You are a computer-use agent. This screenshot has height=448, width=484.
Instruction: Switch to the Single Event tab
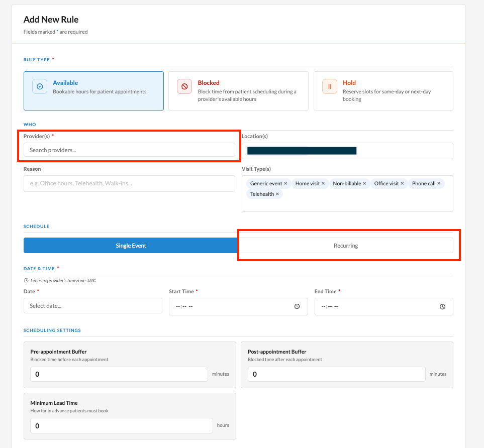131,246
